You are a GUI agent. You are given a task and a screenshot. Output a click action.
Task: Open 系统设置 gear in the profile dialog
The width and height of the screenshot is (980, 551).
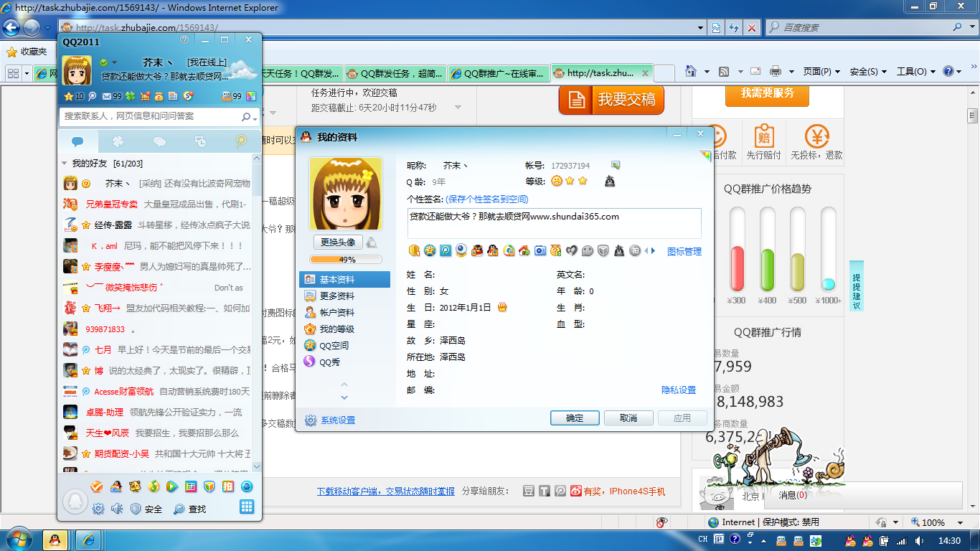[331, 421]
